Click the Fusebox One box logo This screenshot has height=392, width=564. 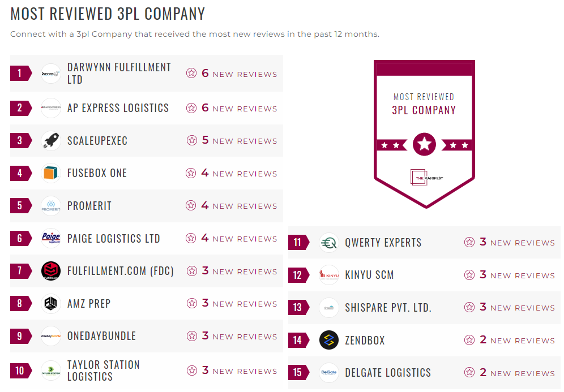coord(51,173)
